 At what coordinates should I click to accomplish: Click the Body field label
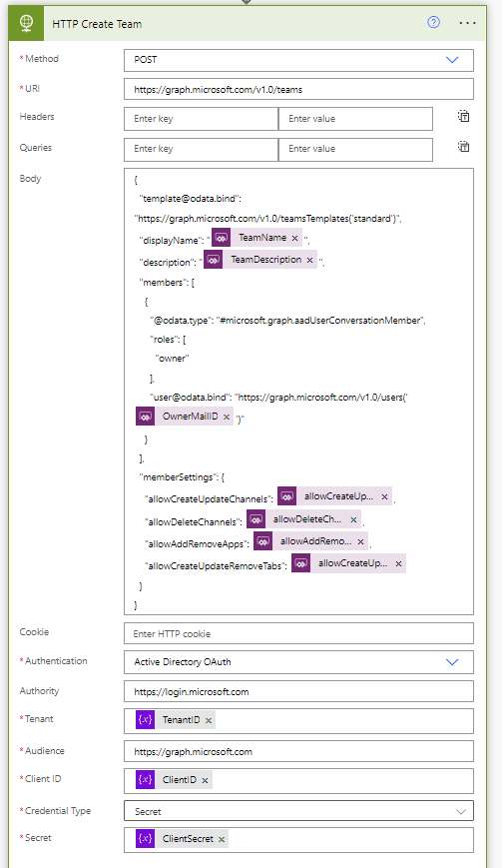click(x=30, y=178)
